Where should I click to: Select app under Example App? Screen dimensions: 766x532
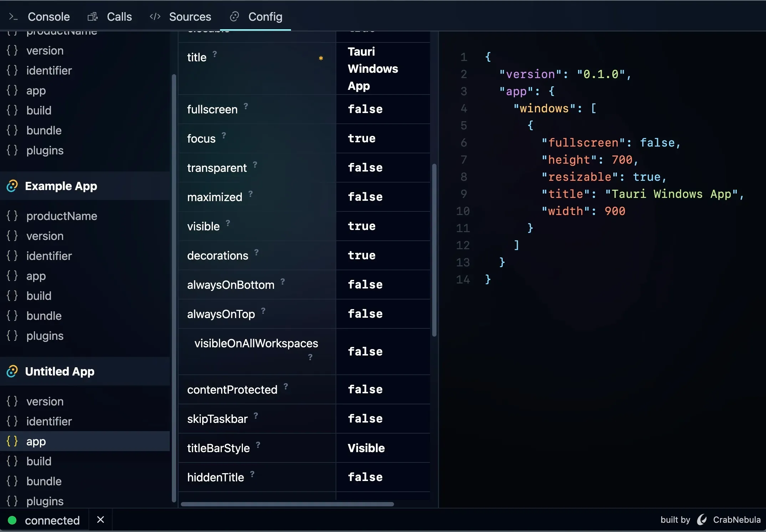point(85,276)
